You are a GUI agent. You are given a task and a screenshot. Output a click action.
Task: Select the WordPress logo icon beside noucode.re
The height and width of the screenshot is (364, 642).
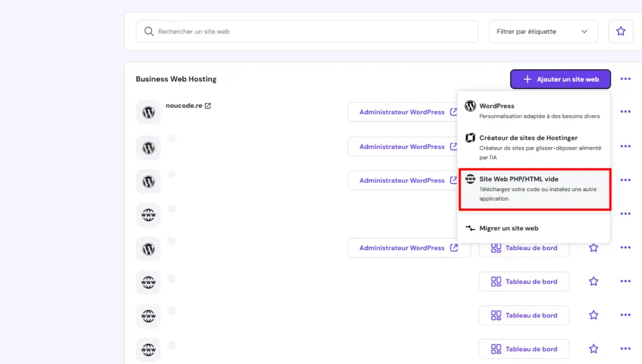(x=148, y=112)
